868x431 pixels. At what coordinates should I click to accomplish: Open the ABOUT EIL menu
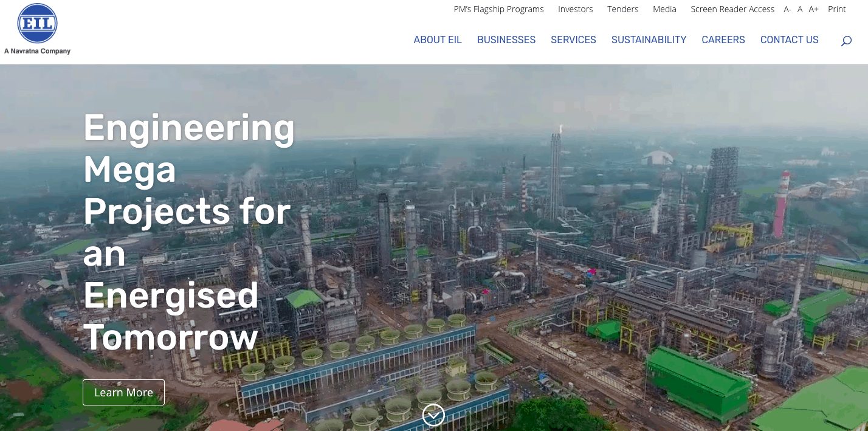pos(438,40)
